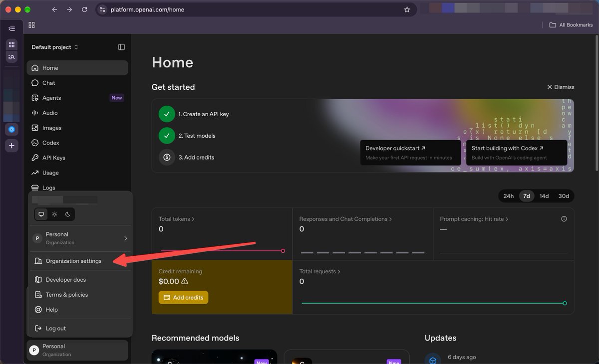Open Codex via its terminal icon
Image resolution: width=599 pixels, height=364 pixels.
[35, 143]
